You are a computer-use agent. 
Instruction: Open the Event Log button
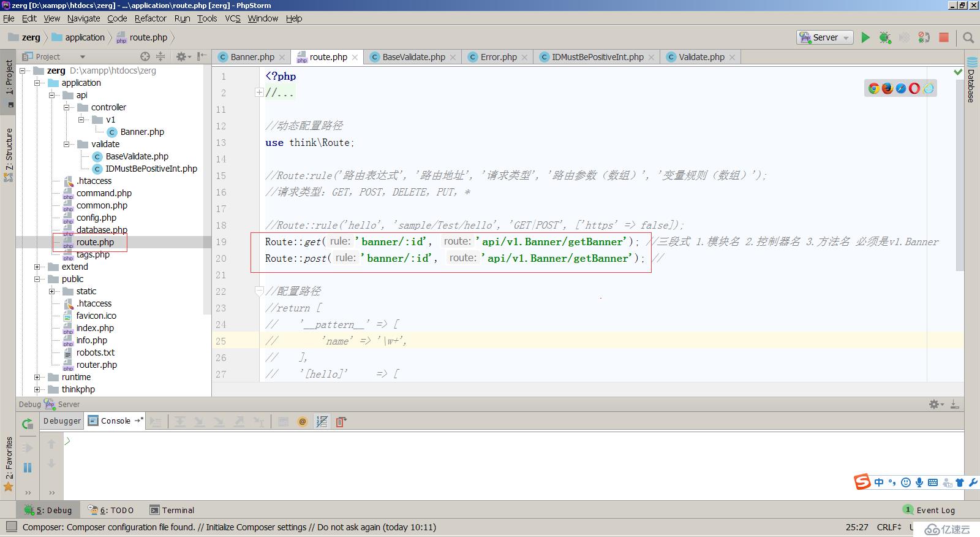(x=929, y=510)
